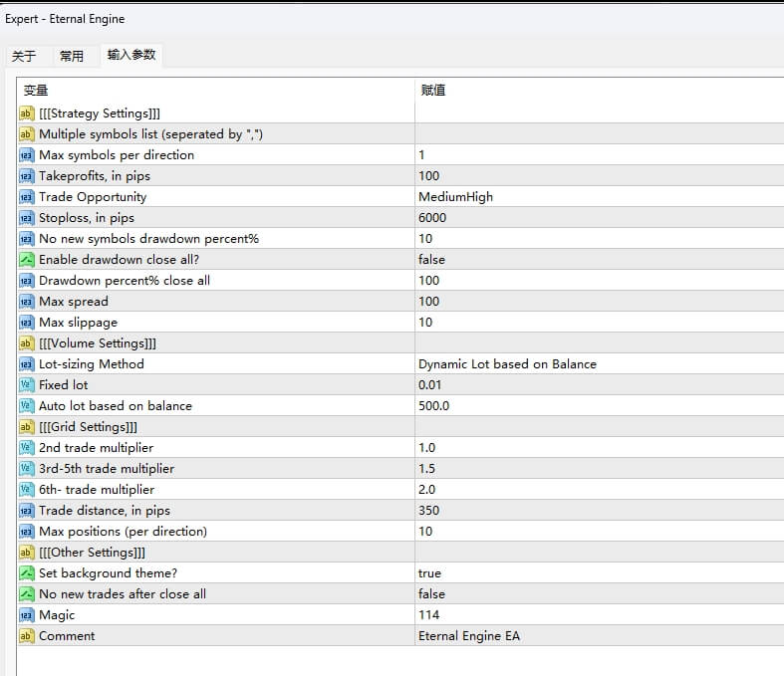Viewport: 784px width, 676px height.
Task: Edit the Trade distance value 350
Action: [429, 511]
